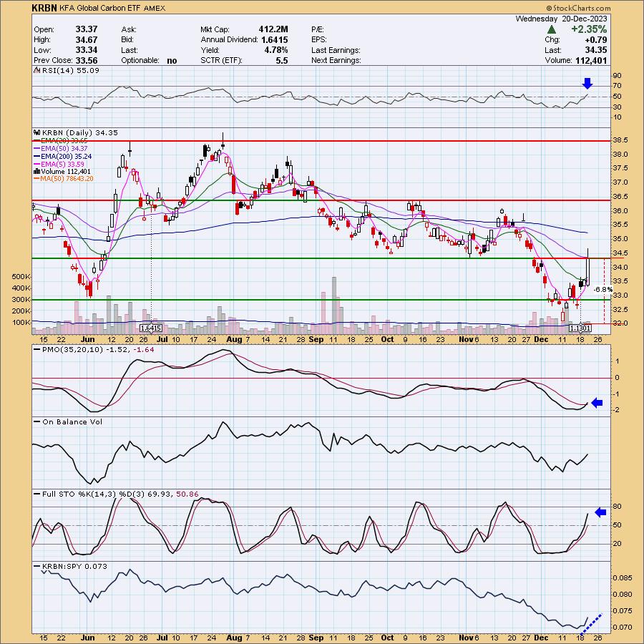This screenshot has height=644, width=644.
Task: Click the Optionable value 'no'
Action: (x=172, y=61)
